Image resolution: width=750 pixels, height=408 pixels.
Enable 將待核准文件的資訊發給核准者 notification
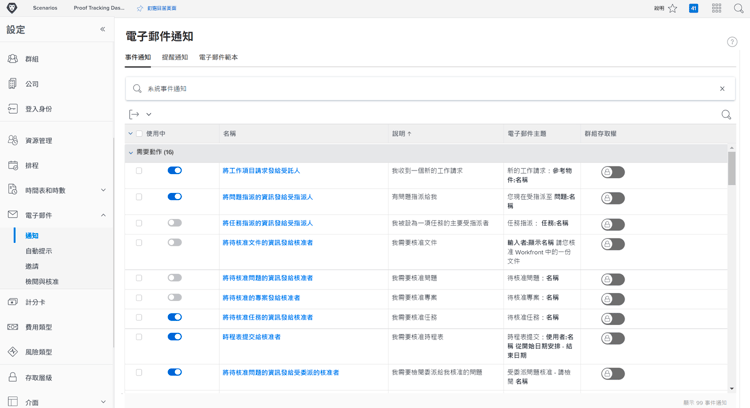pyautogui.click(x=175, y=243)
